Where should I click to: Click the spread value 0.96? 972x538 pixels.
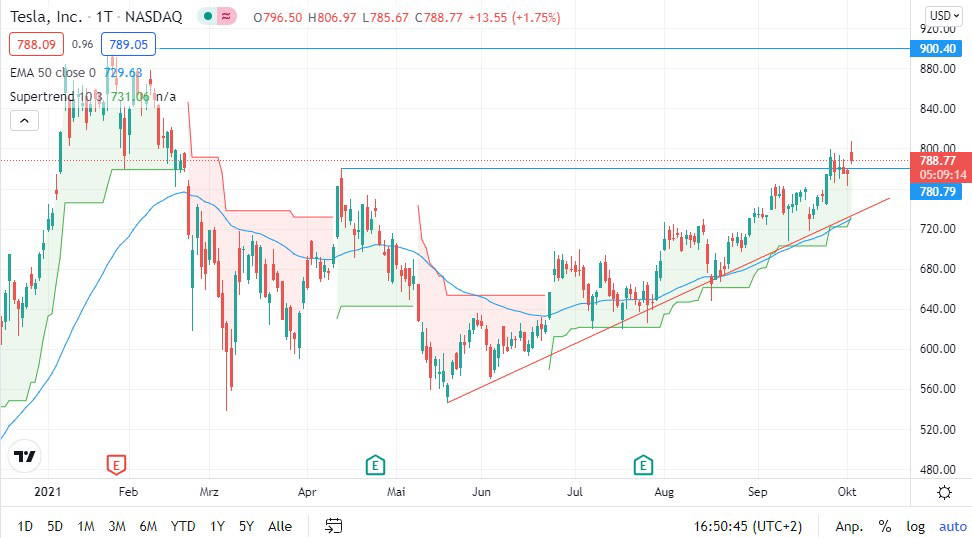82,44
